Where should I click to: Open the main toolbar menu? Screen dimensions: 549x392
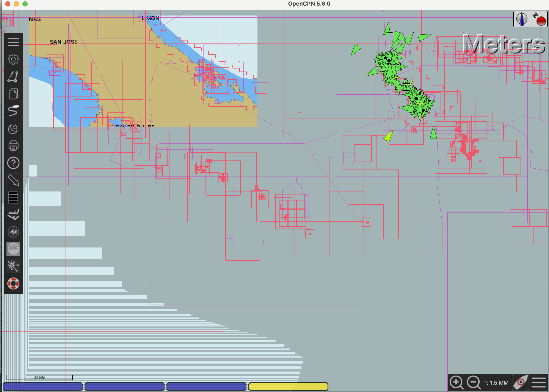[14, 42]
